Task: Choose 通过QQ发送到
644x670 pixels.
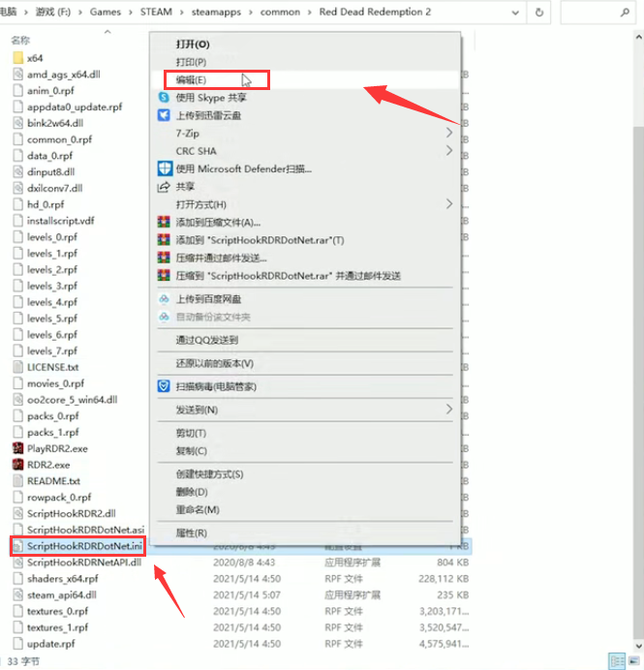Action: click(207, 340)
